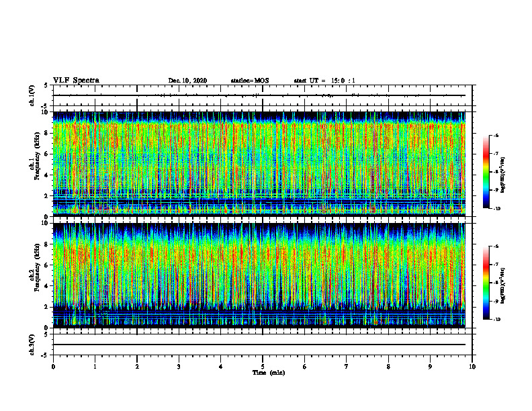The image size is (532, 411).
Task: Click time axis tick label "5"
Action: click(x=263, y=367)
